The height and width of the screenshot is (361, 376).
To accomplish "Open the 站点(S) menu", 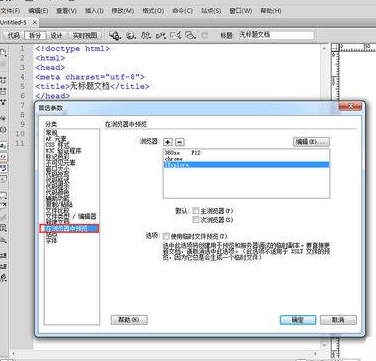I will (211, 11).
